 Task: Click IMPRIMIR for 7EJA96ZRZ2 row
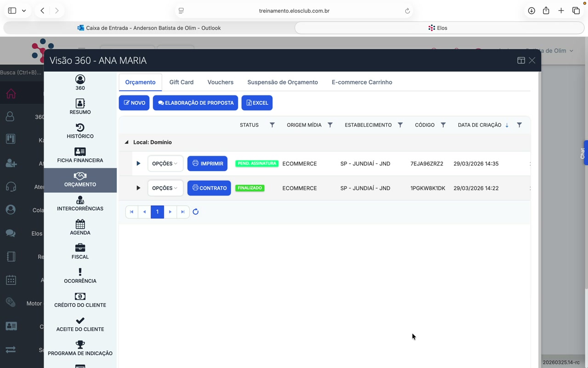pos(207,163)
